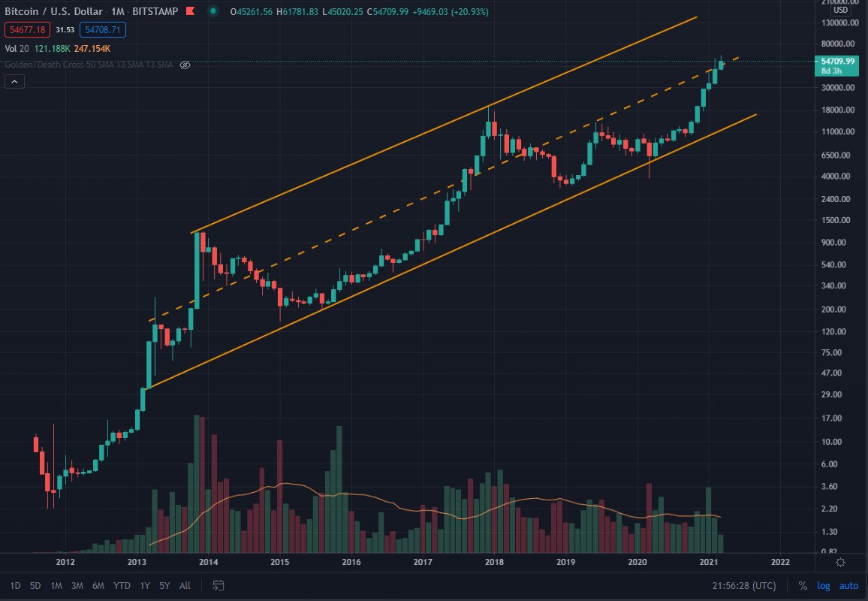Toggle visibility of Golden/Death Cross indicator

185,65
